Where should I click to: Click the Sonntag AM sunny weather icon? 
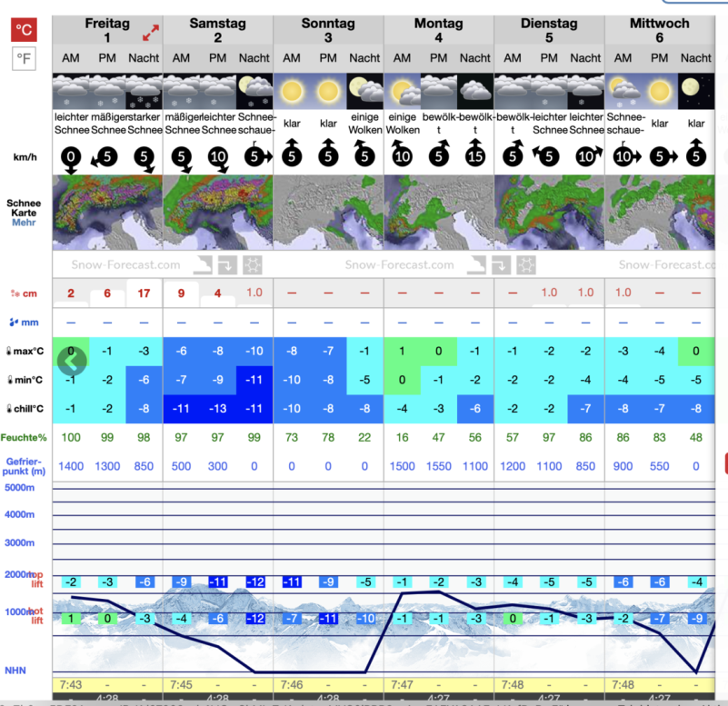(x=292, y=92)
